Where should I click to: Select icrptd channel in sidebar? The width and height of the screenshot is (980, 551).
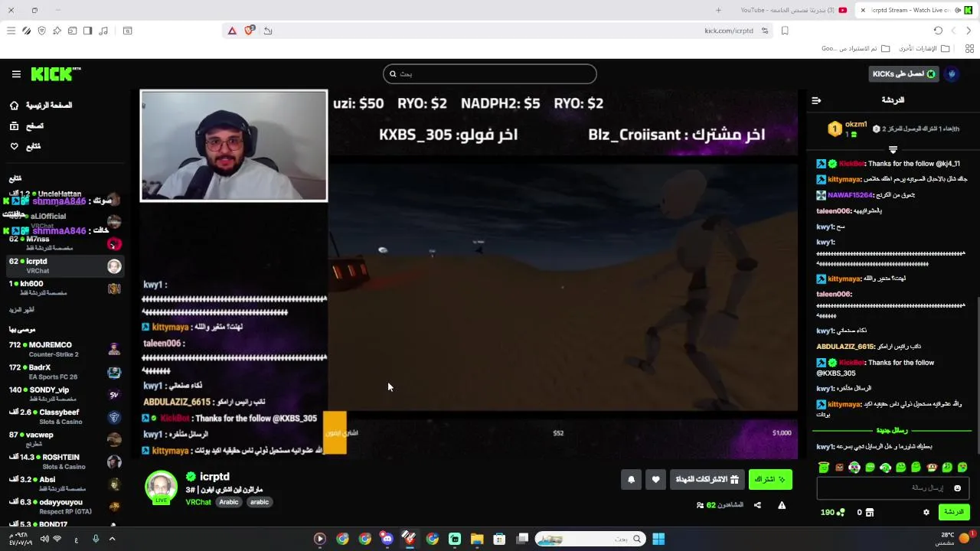(64, 266)
